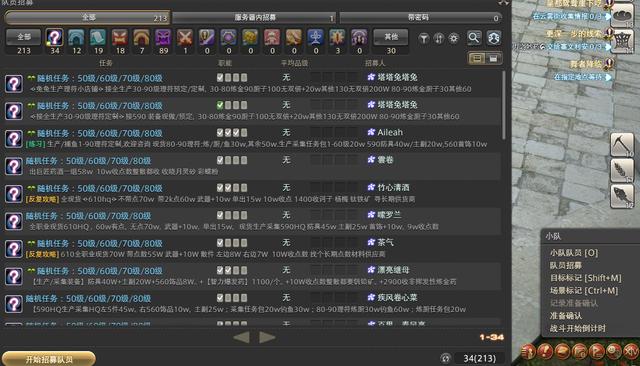Open the party finder search magnifier icon
The width and height of the screenshot is (640, 366).
(x=473, y=38)
